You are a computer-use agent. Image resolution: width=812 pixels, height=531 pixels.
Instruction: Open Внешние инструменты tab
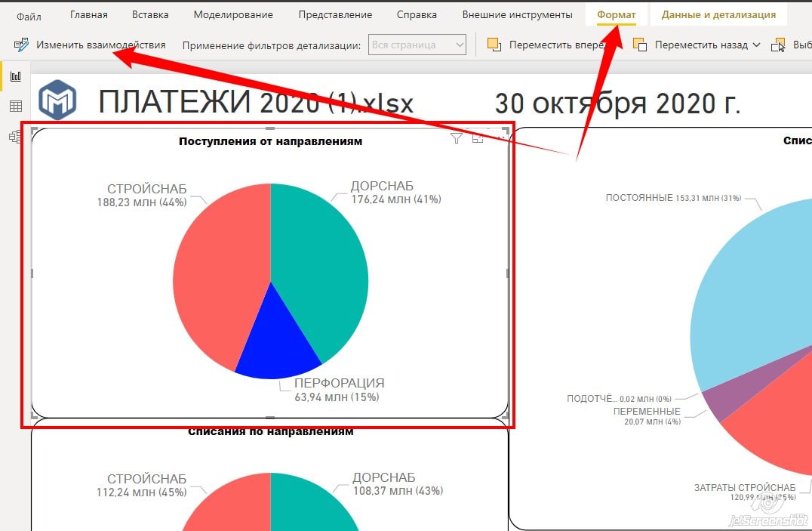click(x=518, y=15)
